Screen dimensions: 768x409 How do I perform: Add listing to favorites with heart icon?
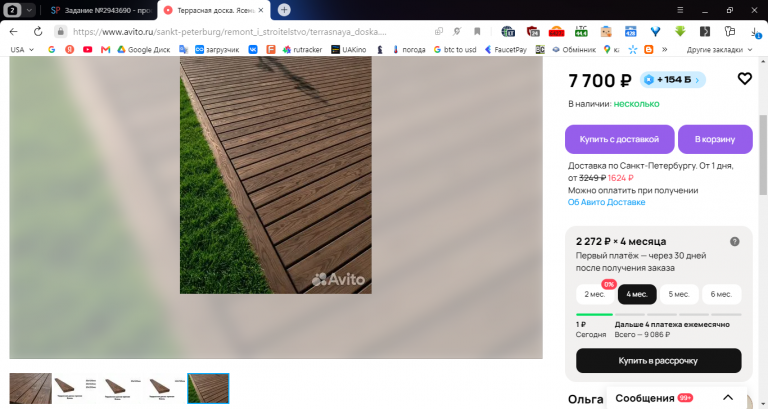pyautogui.click(x=744, y=78)
